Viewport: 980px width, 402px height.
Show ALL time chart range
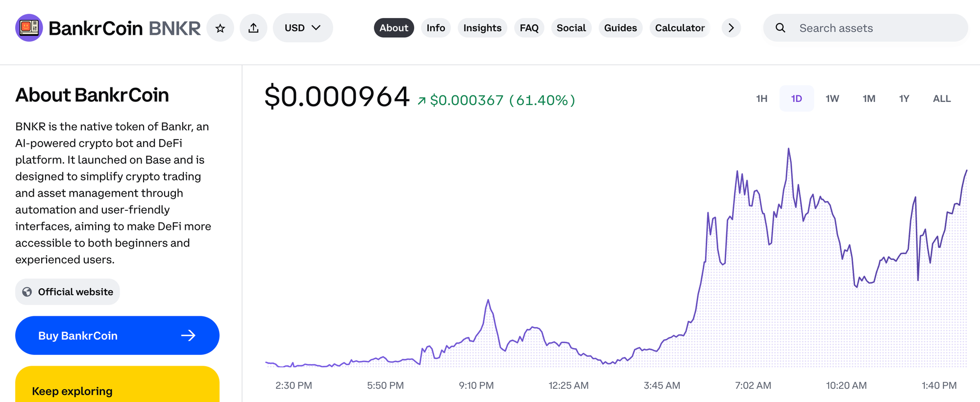click(x=942, y=99)
